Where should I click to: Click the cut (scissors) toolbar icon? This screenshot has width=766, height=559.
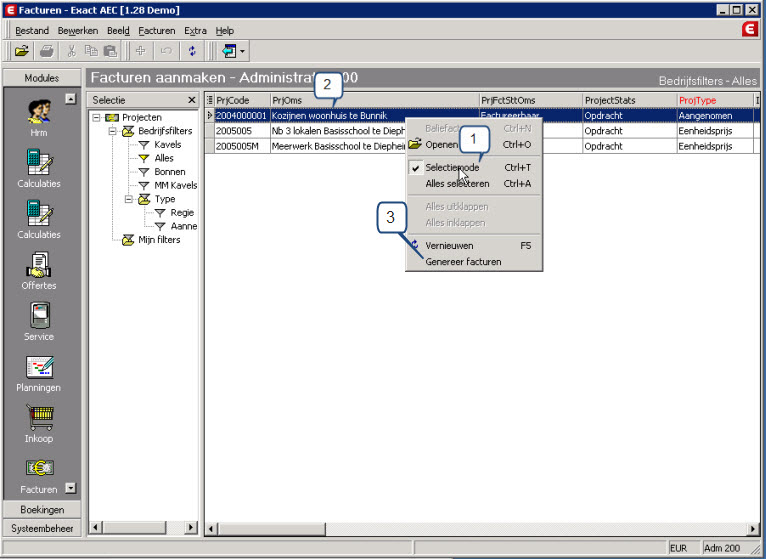pos(72,51)
